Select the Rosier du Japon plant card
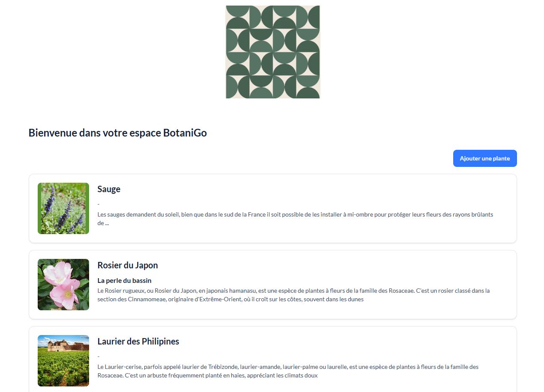The height and width of the screenshot is (392, 544). [273, 285]
